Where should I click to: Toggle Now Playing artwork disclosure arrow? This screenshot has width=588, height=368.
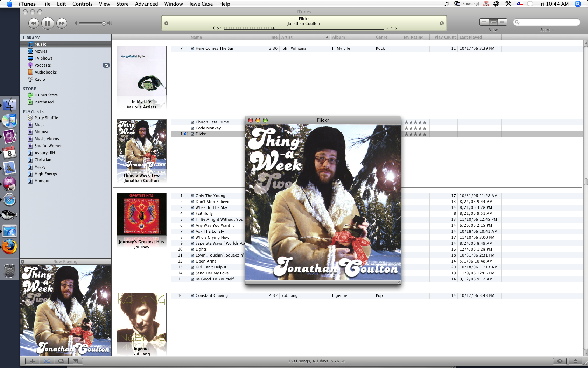pyautogui.click(x=23, y=261)
